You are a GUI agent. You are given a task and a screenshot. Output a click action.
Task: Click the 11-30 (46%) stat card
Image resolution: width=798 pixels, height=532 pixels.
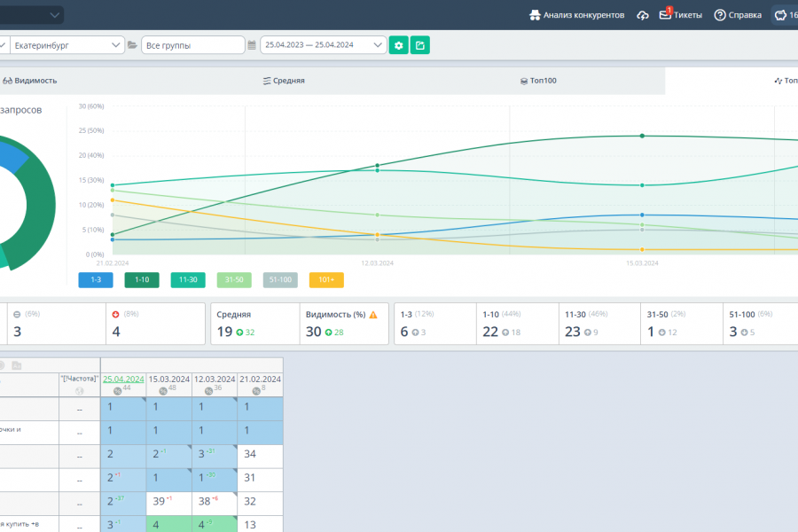click(x=600, y=324)
